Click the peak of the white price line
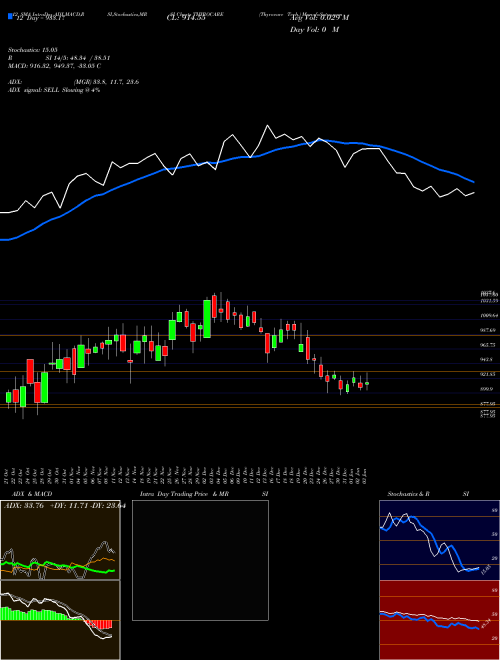Screen dimensions: 500x660 click(x=267, y=126)
